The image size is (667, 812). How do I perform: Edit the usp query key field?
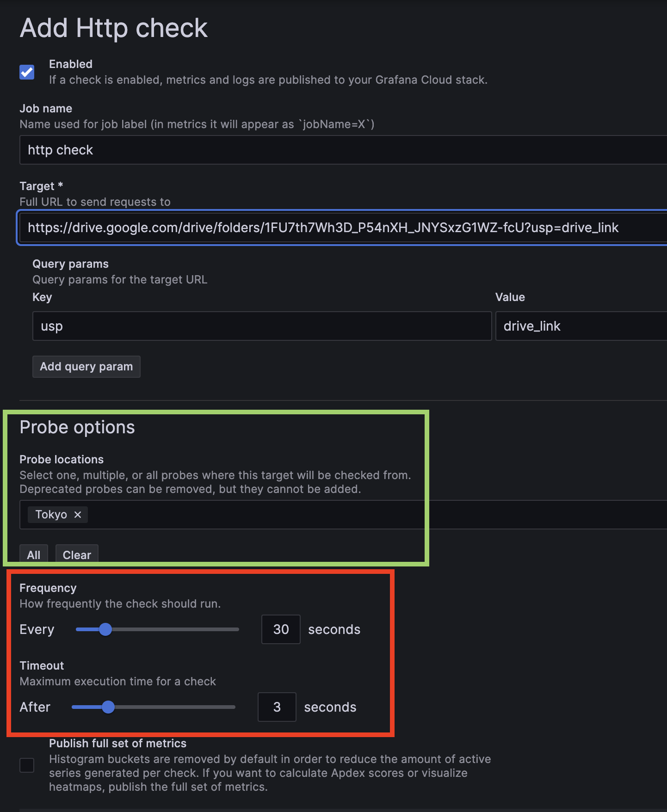262,326
